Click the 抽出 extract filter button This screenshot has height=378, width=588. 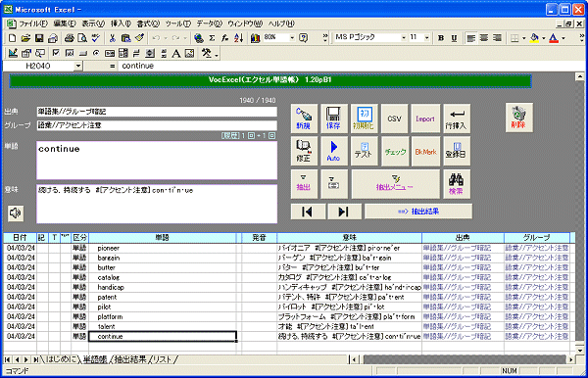pos(304,183)
